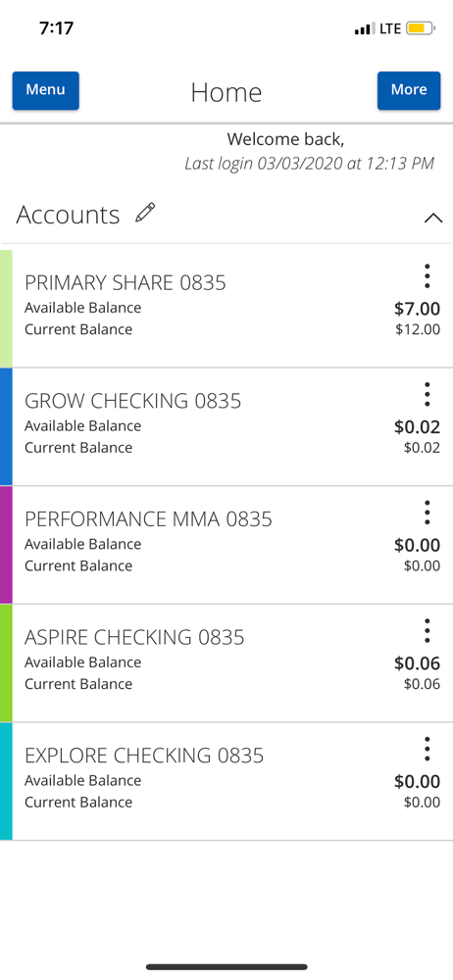
Task: Tap the More button
Action: tap(409, 90)
